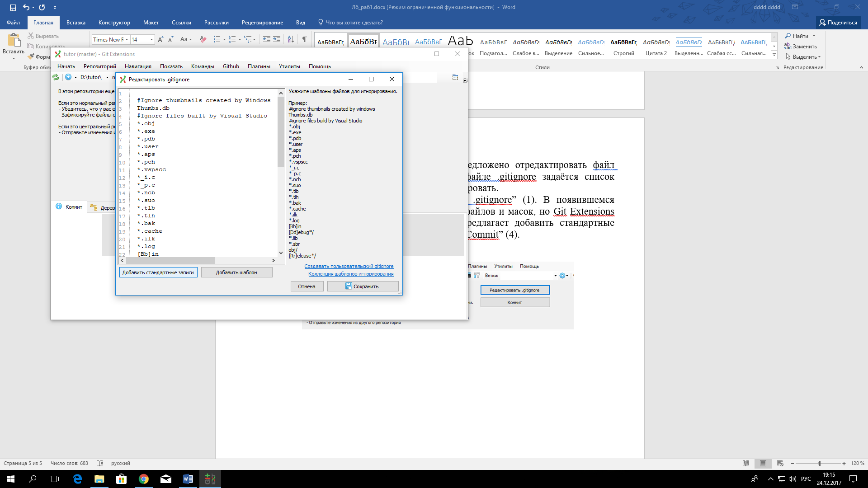Screen dimensions: 868x488
Task: Refresh repository in Git Extensions toolbar
Action: pos(56,77)
